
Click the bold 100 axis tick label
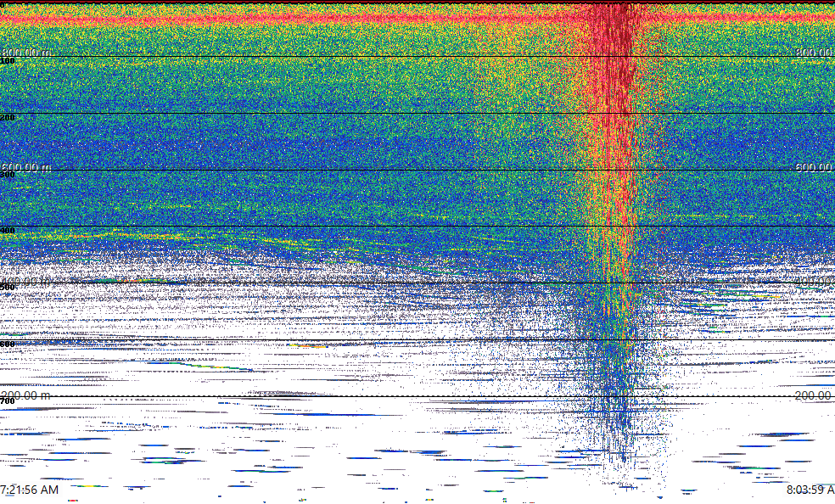click(x=8, y=61)
